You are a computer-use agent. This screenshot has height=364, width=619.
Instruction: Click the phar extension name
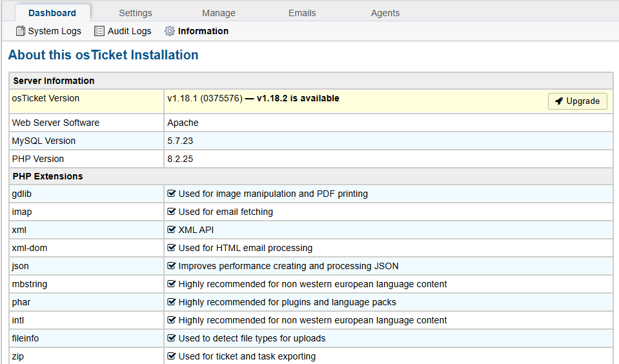tap(21, 303)
